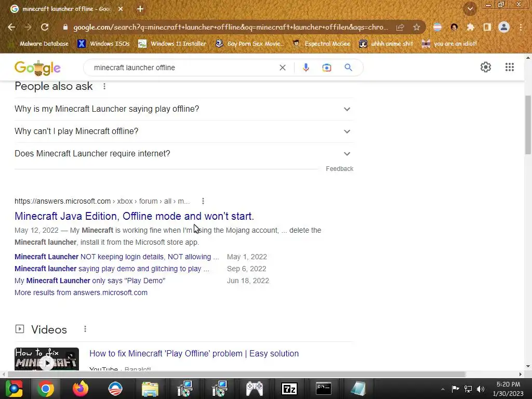
Task: Open the command prompt taskbar icon
Action: [324, 389]
